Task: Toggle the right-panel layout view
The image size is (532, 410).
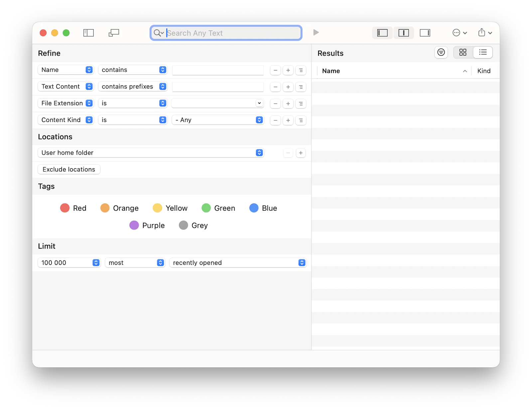Action: [425, 33]
